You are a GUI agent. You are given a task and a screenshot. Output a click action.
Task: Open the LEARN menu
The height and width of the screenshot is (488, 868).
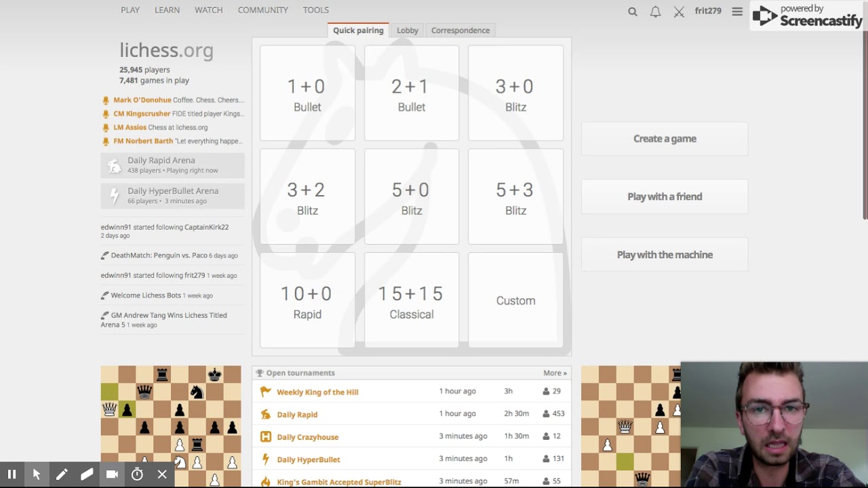[x=167, y=10]
